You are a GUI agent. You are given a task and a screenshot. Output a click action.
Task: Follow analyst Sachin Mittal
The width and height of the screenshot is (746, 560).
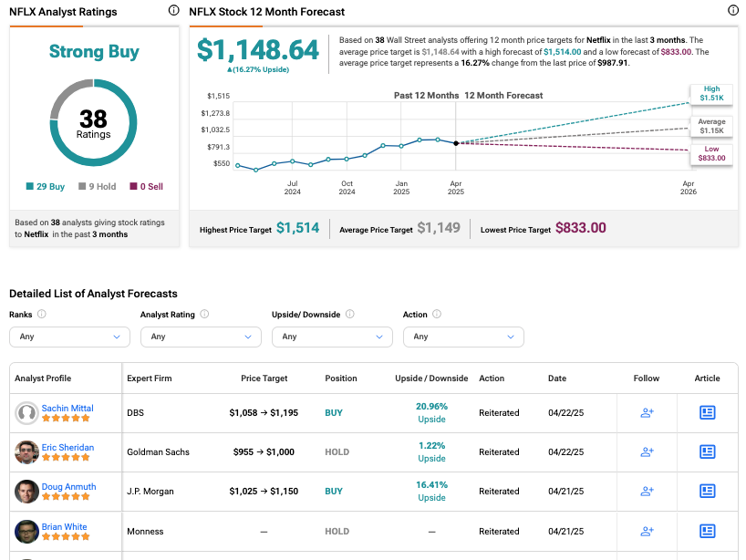pyautogui.click(x=647, y=412)
